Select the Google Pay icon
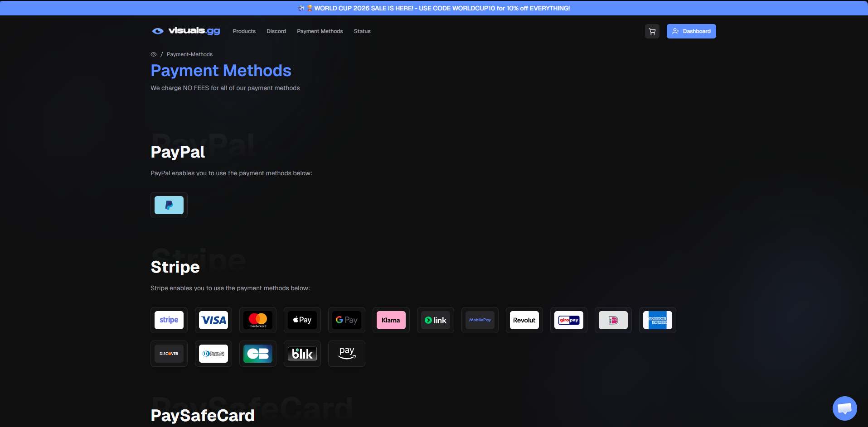 [347, 320]
